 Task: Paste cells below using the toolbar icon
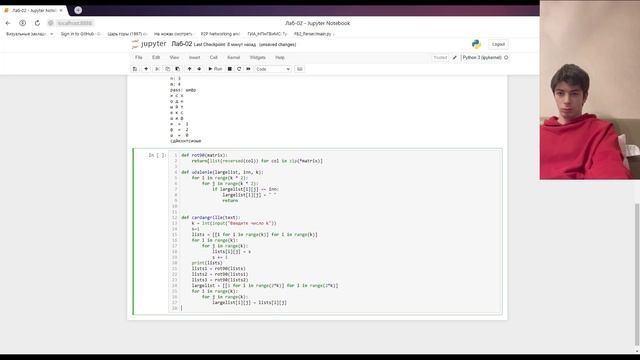177,69
